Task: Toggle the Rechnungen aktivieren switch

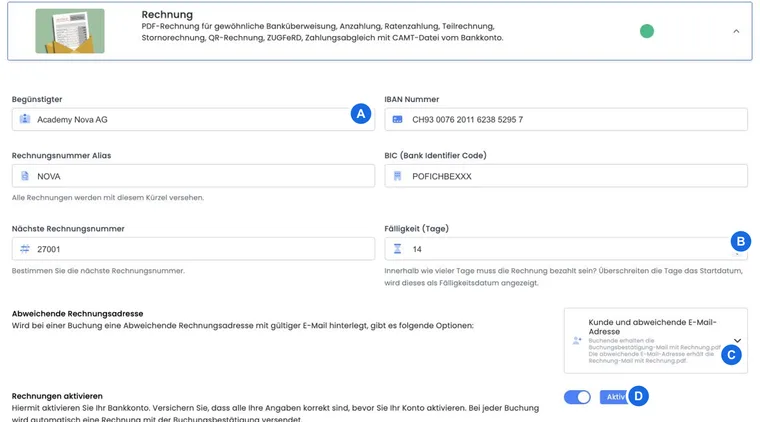Action: [x=577, y=397]
